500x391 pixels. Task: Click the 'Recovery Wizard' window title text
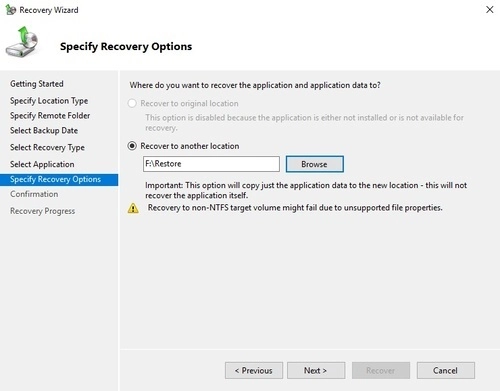pyautogui.click(x=49, y=10)
